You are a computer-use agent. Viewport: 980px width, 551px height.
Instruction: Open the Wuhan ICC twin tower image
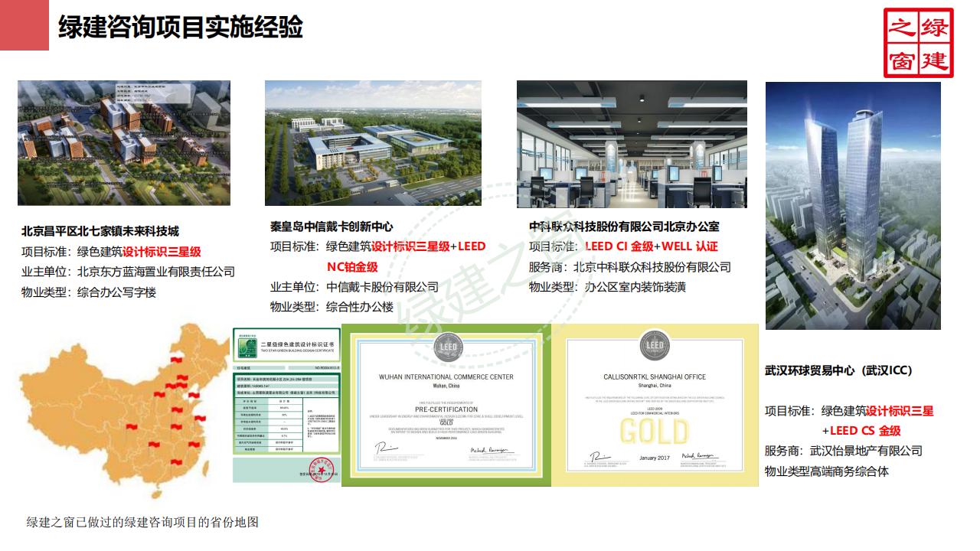(853, 205)
